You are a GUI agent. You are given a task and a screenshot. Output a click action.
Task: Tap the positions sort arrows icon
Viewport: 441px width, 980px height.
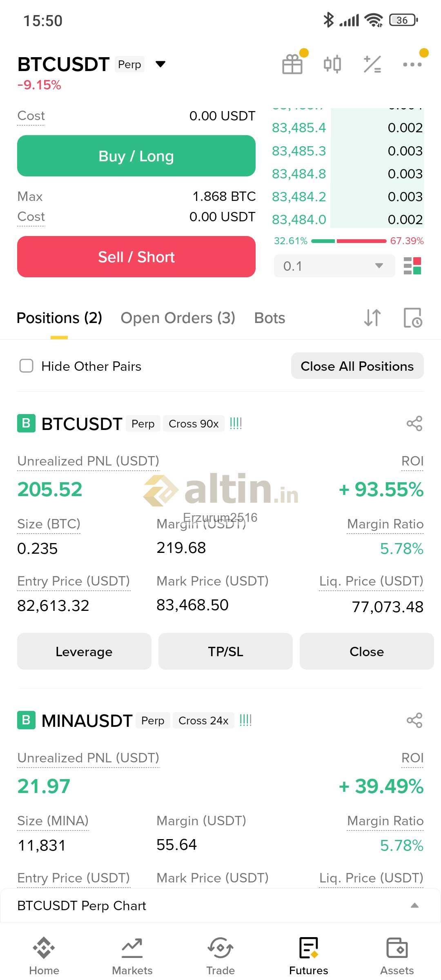click(x=372, y=318)
